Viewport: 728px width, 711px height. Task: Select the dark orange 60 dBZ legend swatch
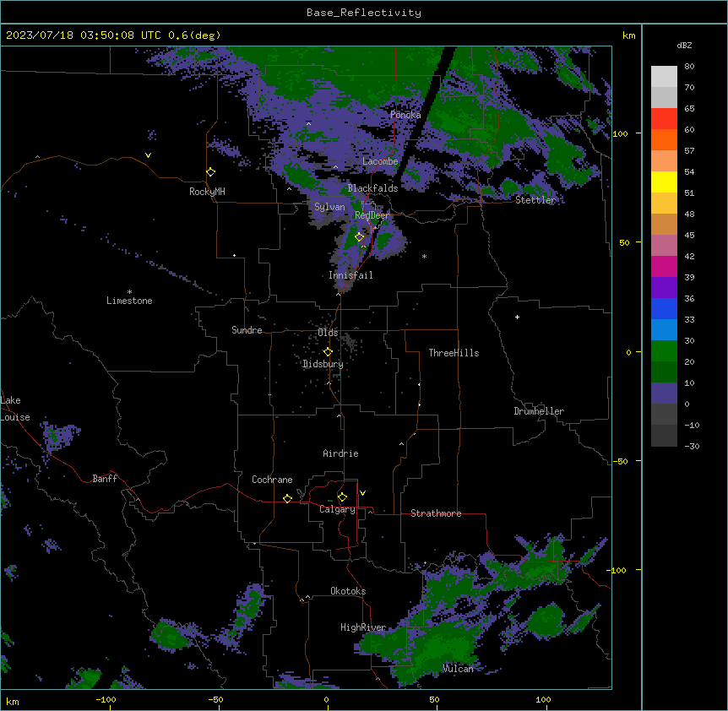tap(664, 139)
